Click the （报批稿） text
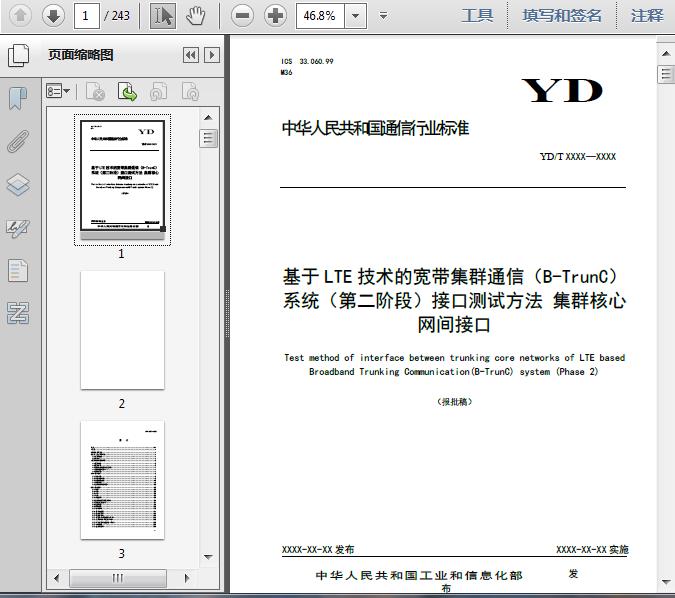The height and width of the screenshot is (598, 675). [454, 402]
